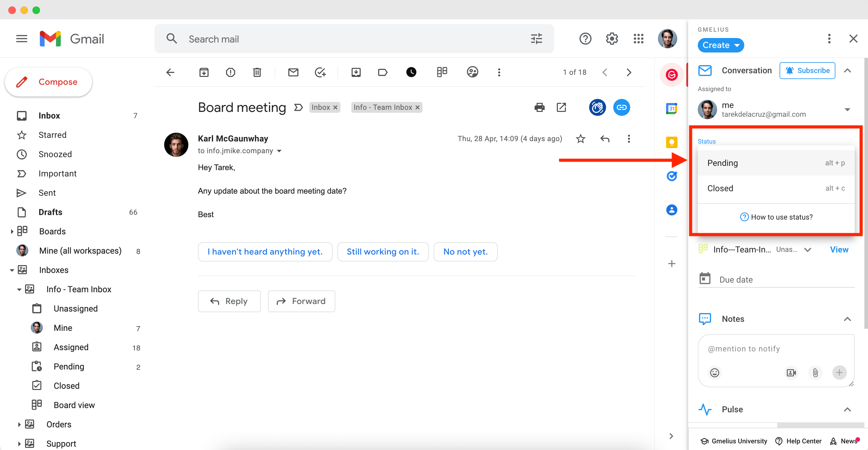Open the Gmelius Create dropdown

coord(720,45)
